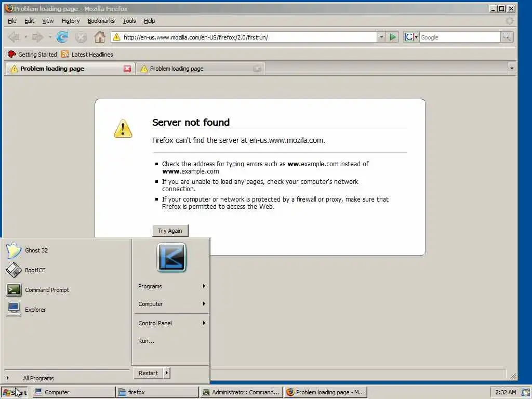This screenshot has height=399, width=532.
Task: Open the Latest Headlines feed bookmark
Action: pos(87,54)
